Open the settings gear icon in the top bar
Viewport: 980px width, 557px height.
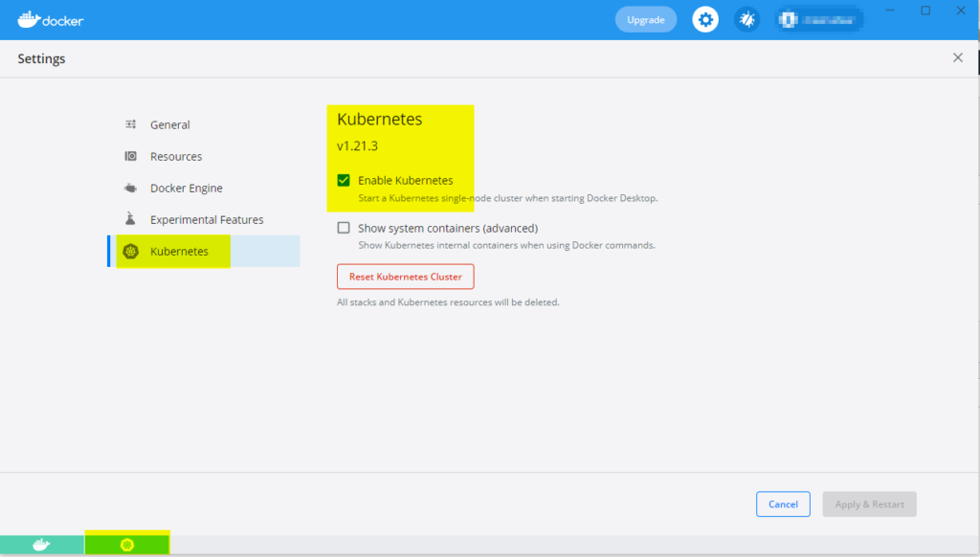[x=705, y=18]
